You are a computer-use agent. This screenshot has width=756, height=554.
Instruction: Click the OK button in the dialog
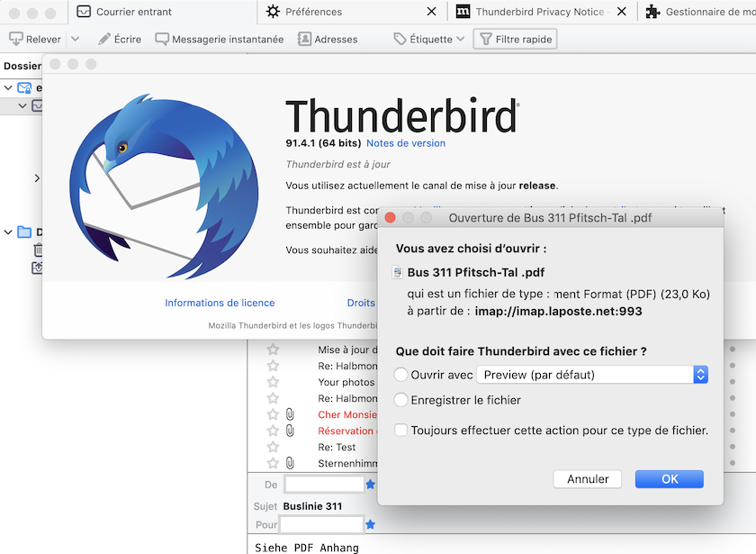pos(670,479)
